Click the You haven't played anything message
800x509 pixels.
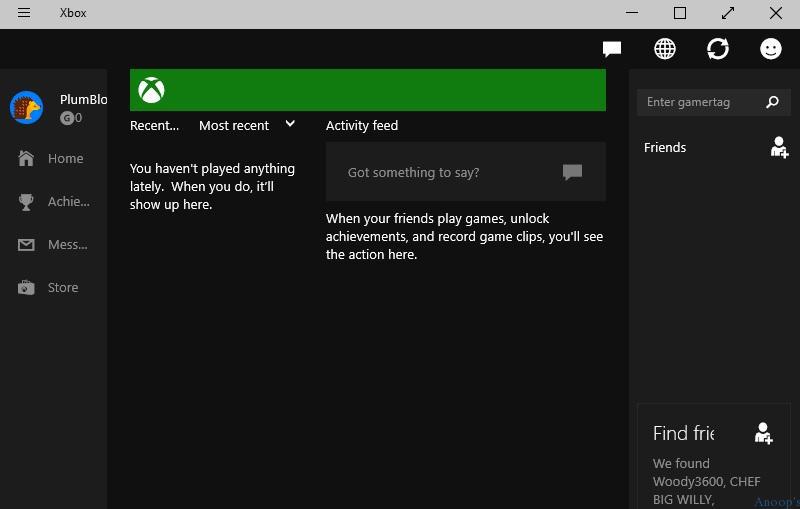click(x=212, y=187)
